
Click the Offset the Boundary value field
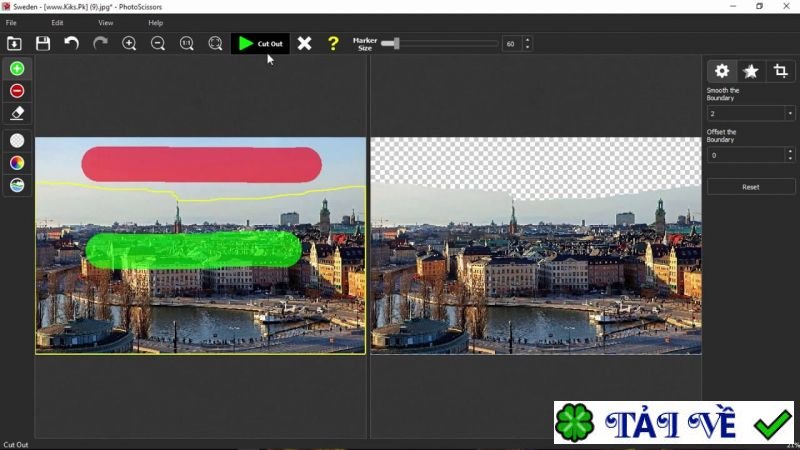click(746, 155)
